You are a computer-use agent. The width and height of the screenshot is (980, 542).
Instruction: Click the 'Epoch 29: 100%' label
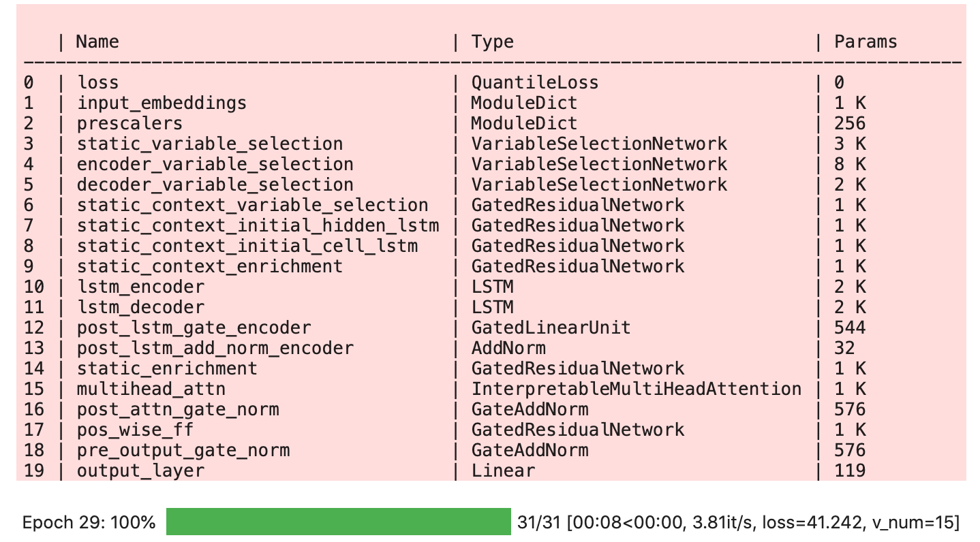pyautogui.click(x=89, y=523)
